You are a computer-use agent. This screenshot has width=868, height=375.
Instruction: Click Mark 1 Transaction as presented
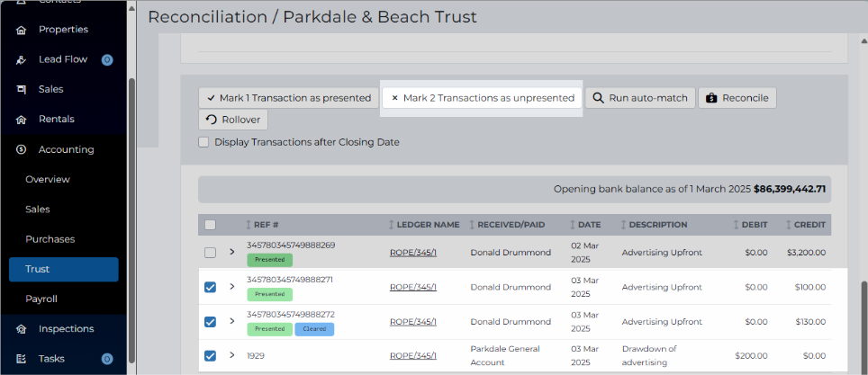pos(288,98)
